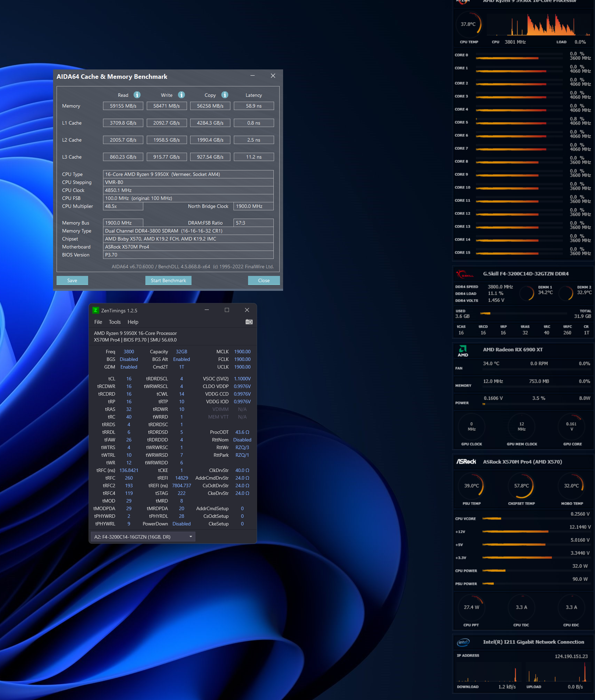The image size is (595, 700).
Task: Click the tCL value 16 in ZenTimings
Action: [x=129, y=379]
